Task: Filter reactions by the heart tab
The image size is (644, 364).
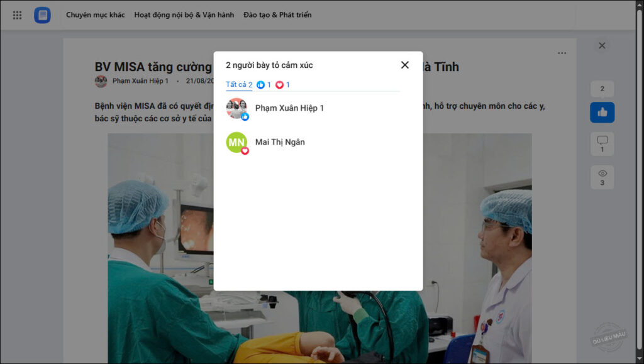Action: [x=282, y=84]
